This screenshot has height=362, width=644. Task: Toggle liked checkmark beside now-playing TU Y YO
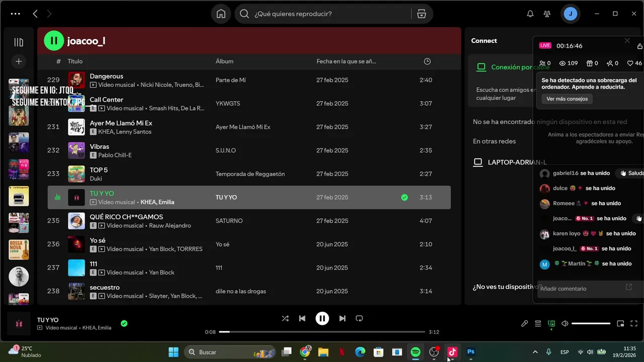[124, 323]
